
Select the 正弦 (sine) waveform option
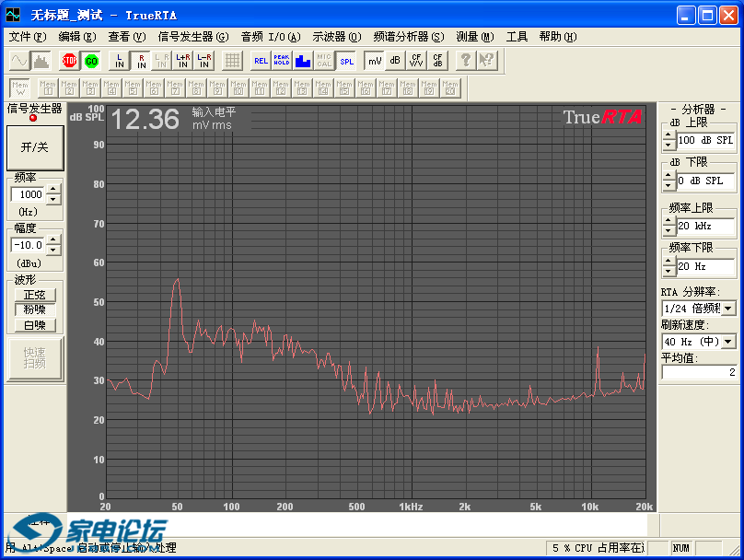[x=34, y=295]
